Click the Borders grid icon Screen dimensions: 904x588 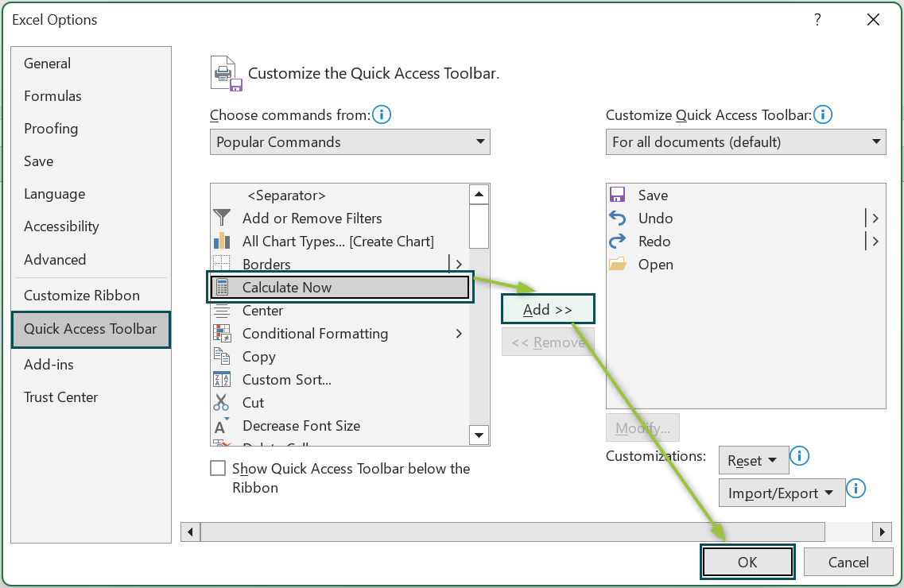[x=221, y=263]
